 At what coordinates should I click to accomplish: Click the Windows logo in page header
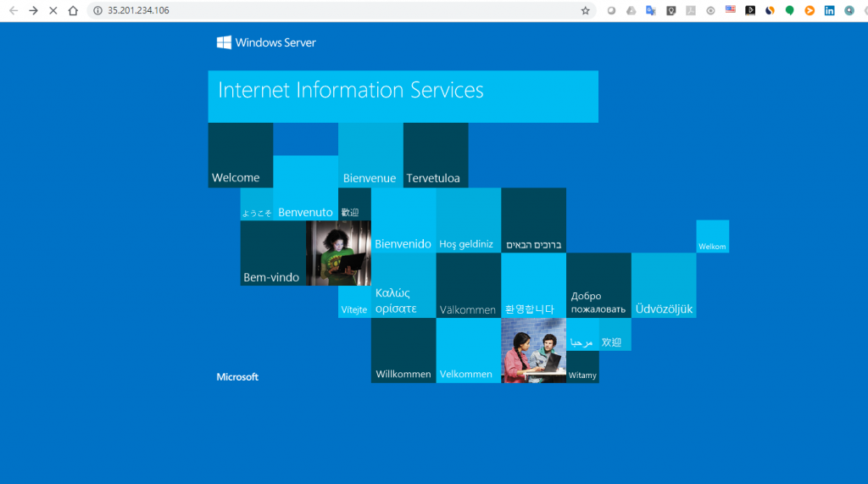pyautogui.click(x=224, y=42)
